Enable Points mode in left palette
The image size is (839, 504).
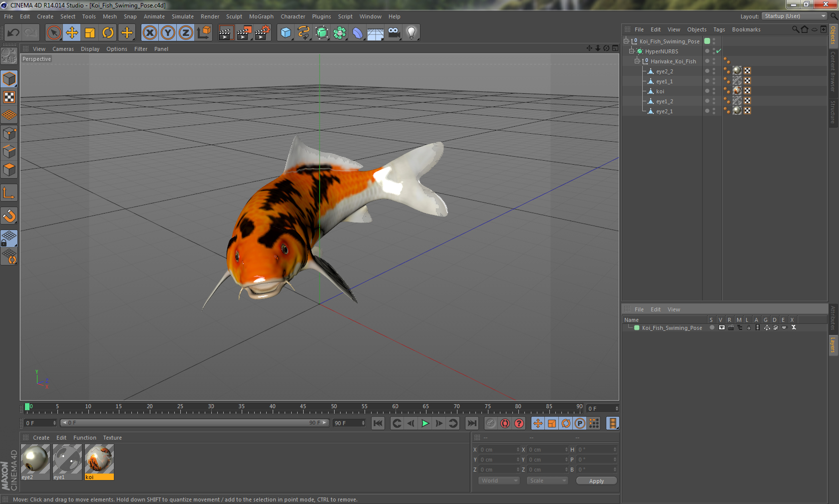click(9, 133)
